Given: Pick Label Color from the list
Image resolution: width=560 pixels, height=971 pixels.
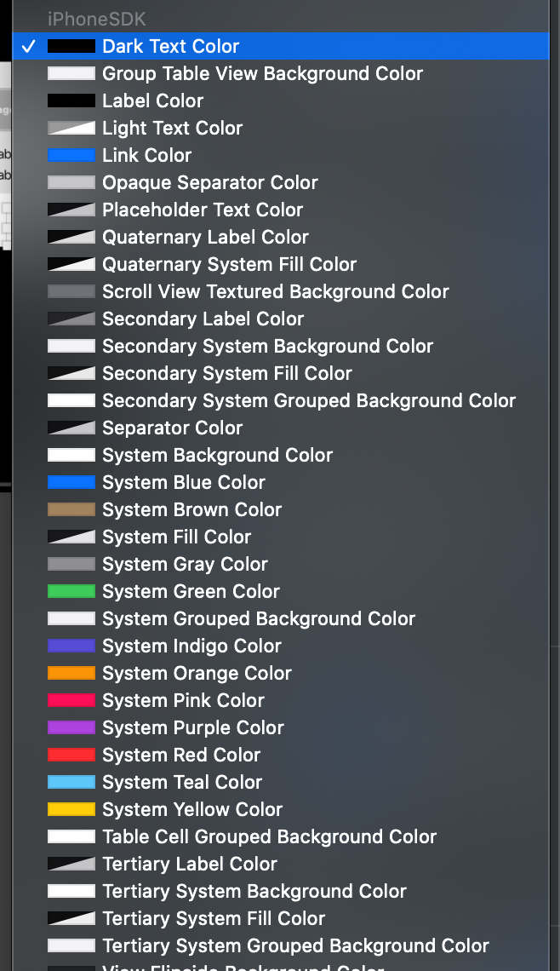Looking at the screenshot, I should tap(280, 101).
